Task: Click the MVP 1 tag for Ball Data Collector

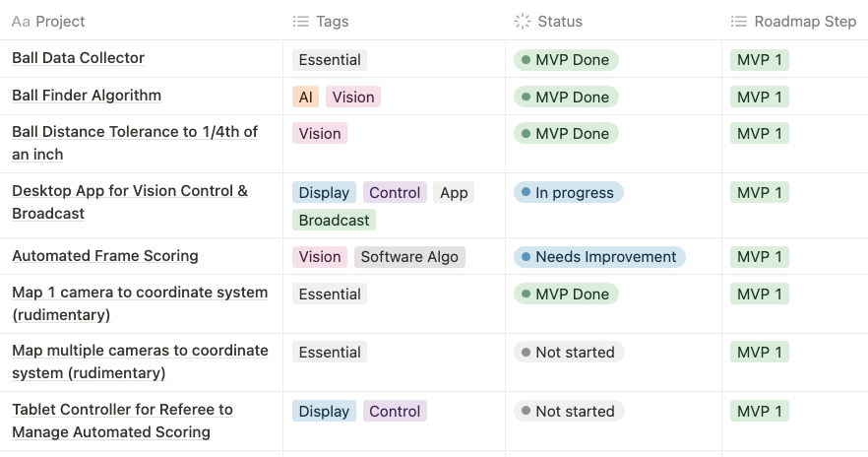Action: click(760, 60)
